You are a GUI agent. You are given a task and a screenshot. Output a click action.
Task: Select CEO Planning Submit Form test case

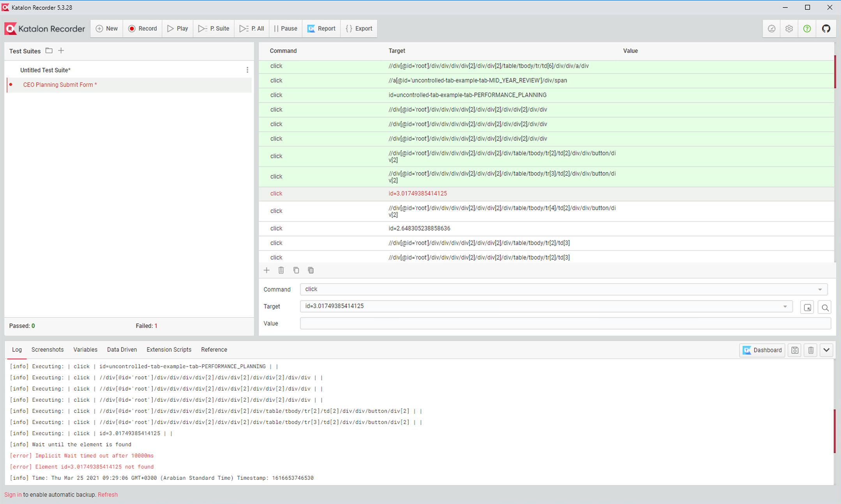point(129,85)
